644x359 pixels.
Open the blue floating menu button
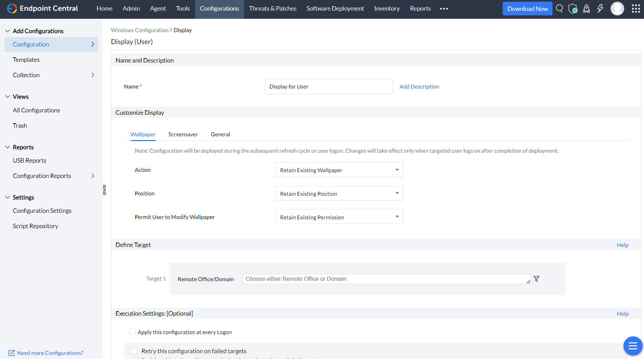[x=632, y=346]
